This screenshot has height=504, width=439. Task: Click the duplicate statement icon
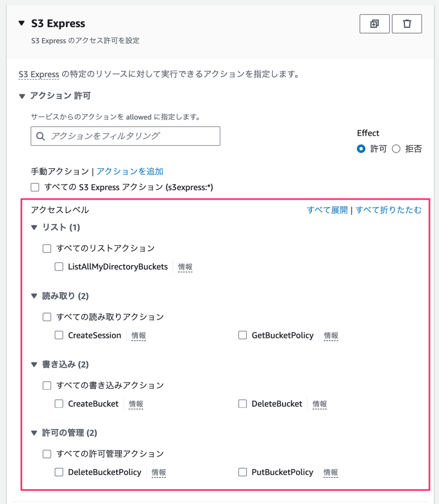pyautogui.click(x=375, y=23)
